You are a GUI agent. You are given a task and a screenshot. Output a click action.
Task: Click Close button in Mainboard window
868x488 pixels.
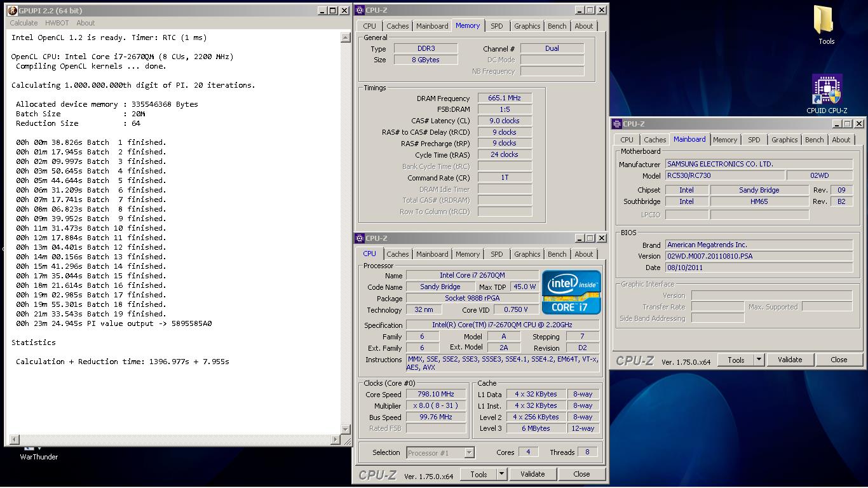coord(839,360)
